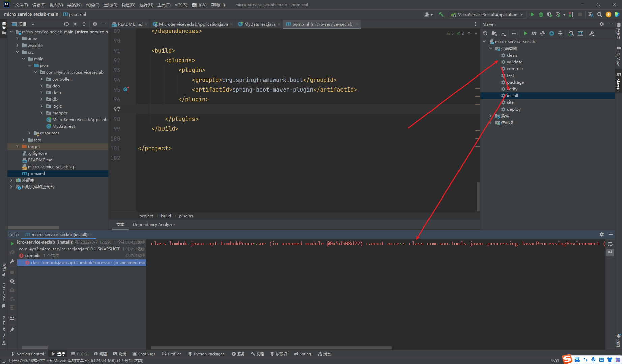
Task: Build project with the hammer icon
Action: coord(441,14)
